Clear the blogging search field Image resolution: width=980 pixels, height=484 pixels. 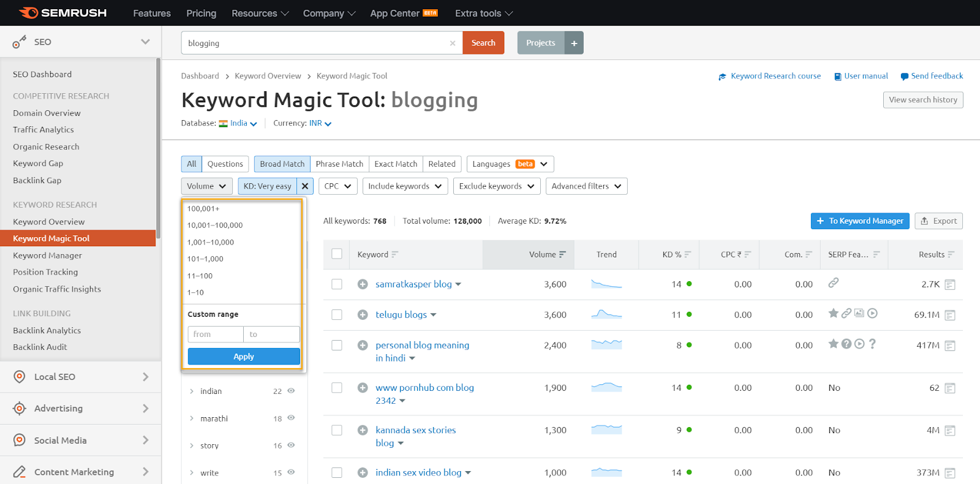[452, 43]
